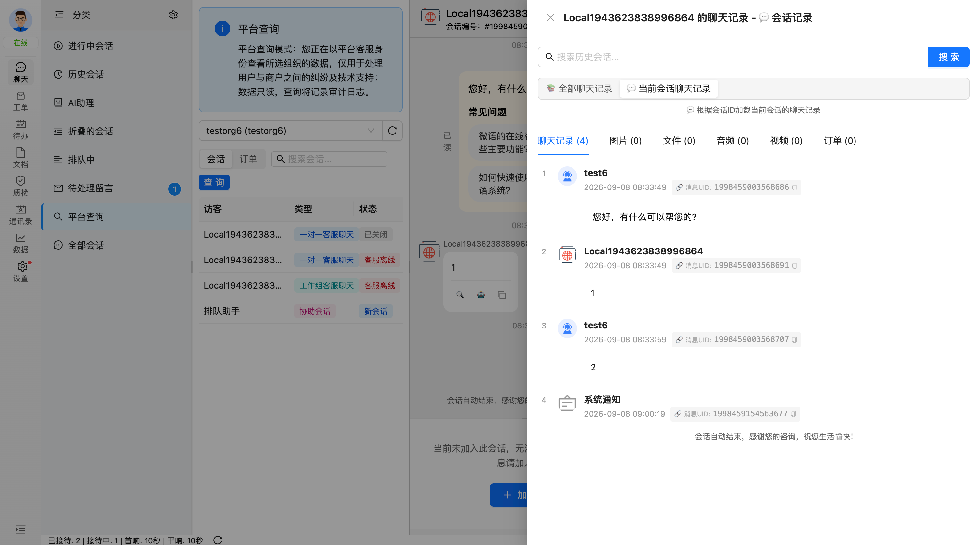
Task: Open the 文件 (0) tab
Action: pos(679,141)
